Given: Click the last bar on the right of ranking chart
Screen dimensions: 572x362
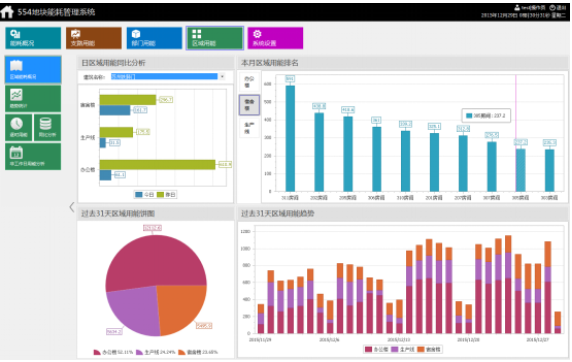Looking at the screenshot, I should [549, 170].
